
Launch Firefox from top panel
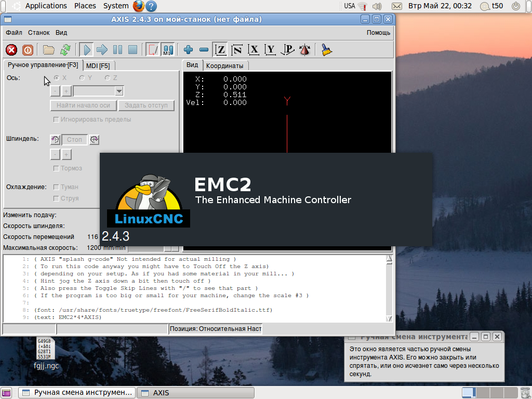(x=138, y=6)
